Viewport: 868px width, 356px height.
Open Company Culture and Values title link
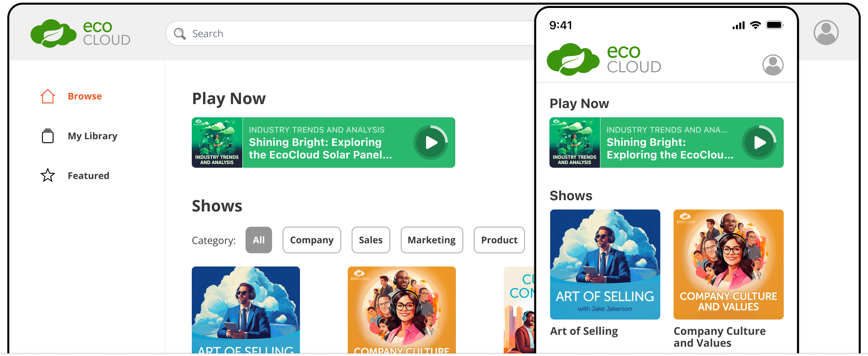[x=719, y=337]
